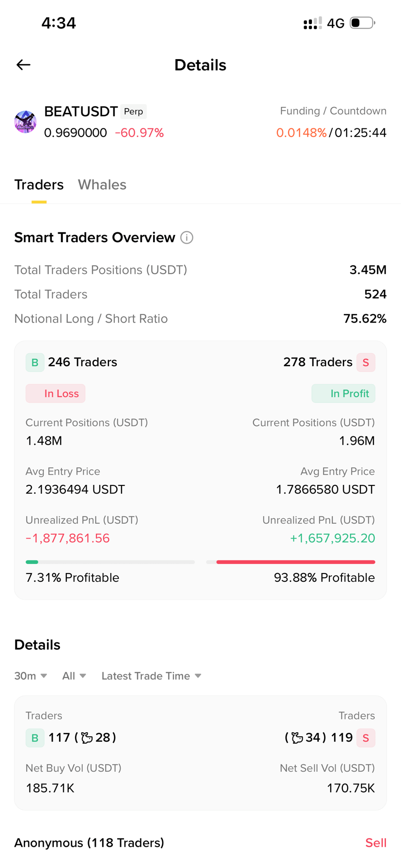Switch to the Whales tab

tap(102, 185)
